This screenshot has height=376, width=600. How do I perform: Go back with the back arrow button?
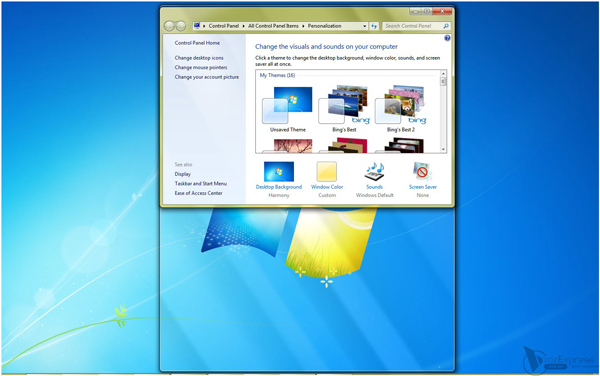(169, 26)
